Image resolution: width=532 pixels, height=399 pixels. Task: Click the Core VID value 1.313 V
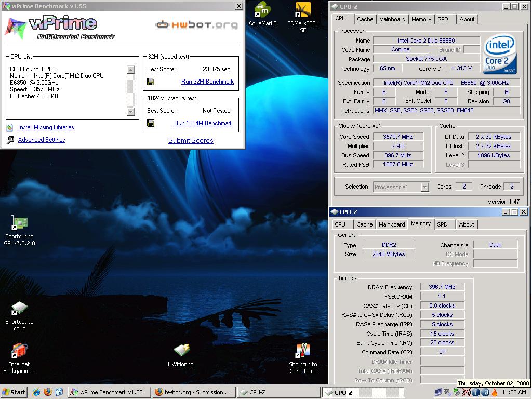tap(461, 68)
